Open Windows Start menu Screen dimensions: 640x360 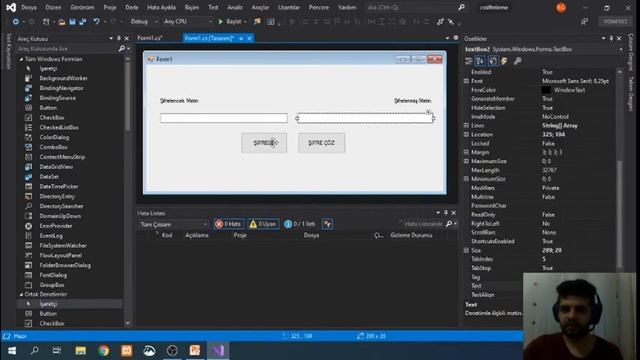pos(12,351)
